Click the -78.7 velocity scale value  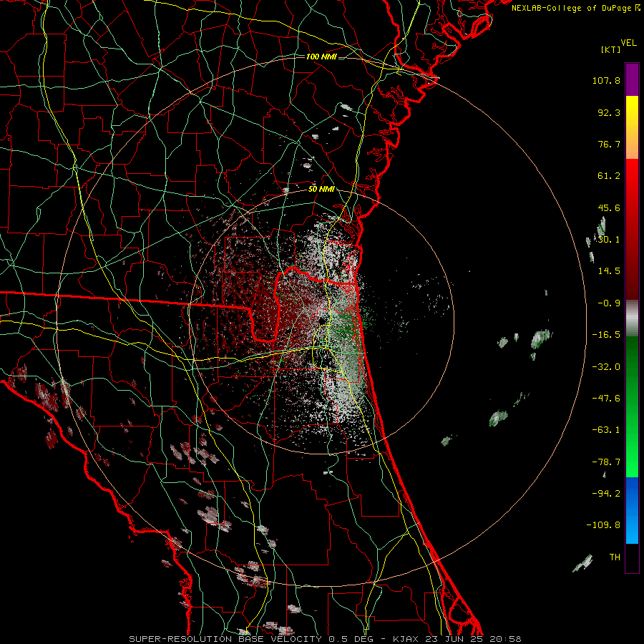606,462
